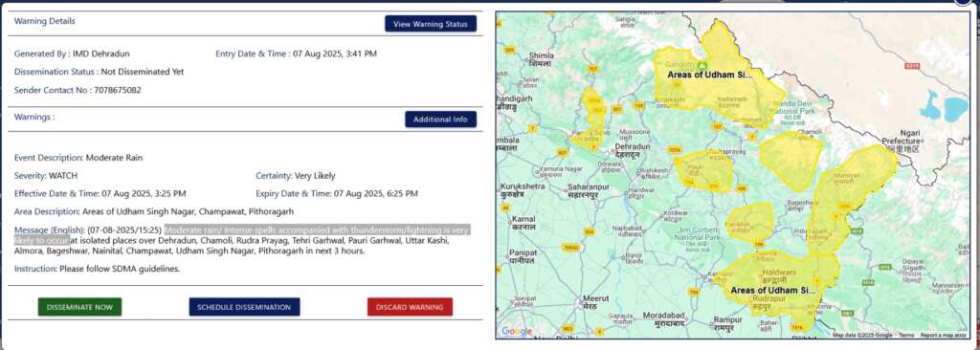Click the Additional Info button

440,120
